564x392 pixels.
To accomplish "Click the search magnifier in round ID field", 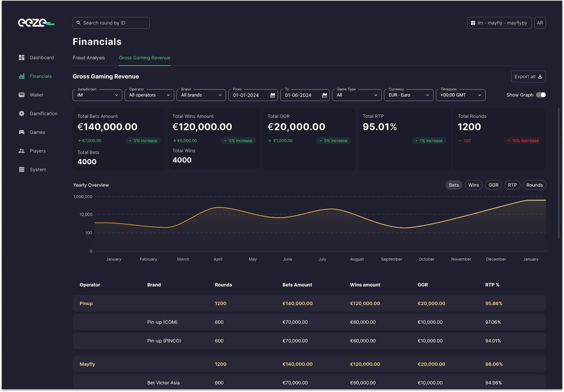I will pyautogui.click(x=78, y=23).
